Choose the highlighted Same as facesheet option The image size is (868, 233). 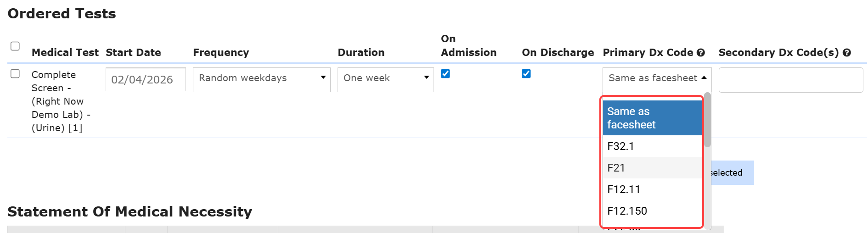point(652,118)
